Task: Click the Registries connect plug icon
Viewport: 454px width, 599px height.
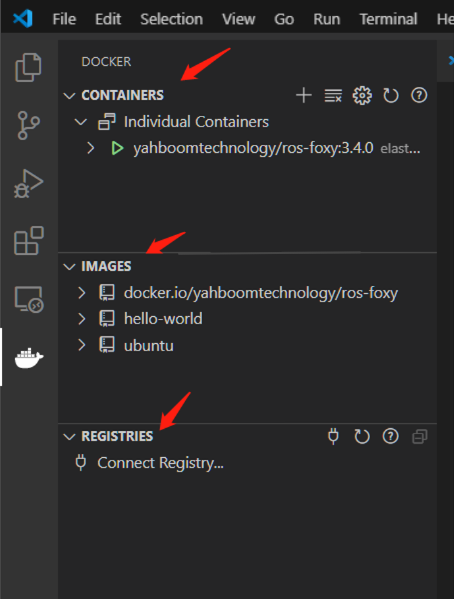Action: coord(333,436)
